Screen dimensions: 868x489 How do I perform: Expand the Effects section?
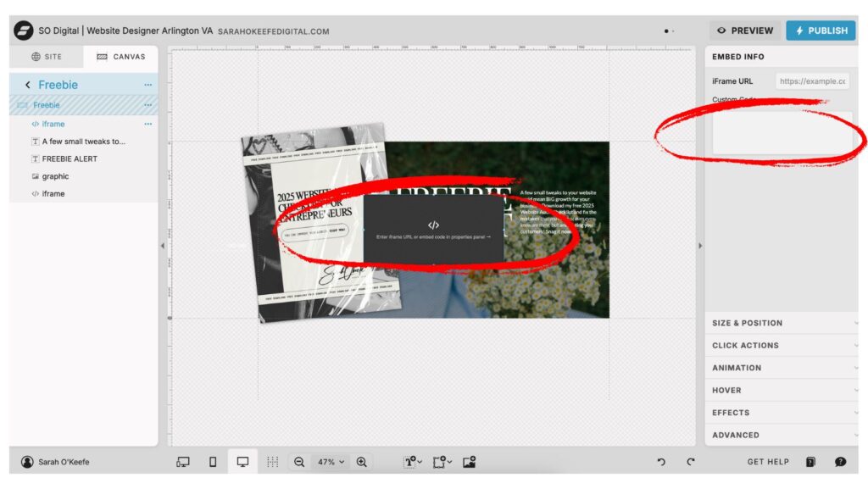pyautogui.click(x=781, y=413)
